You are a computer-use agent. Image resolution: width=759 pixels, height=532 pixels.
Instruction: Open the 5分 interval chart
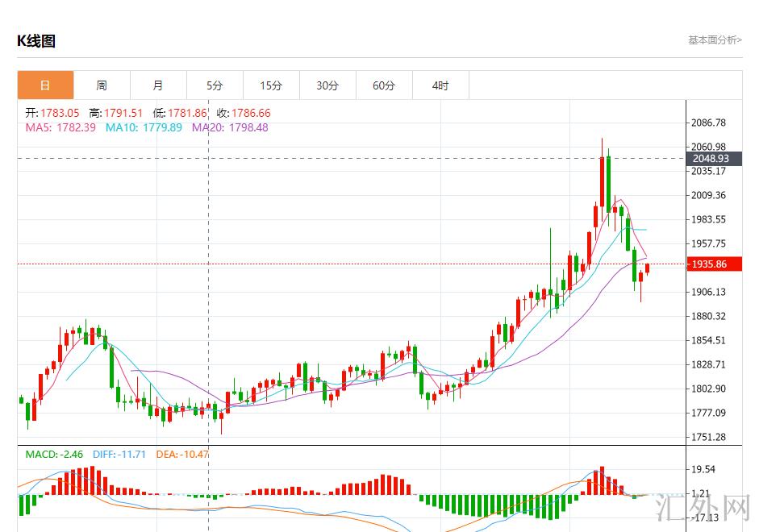(215, 85)
